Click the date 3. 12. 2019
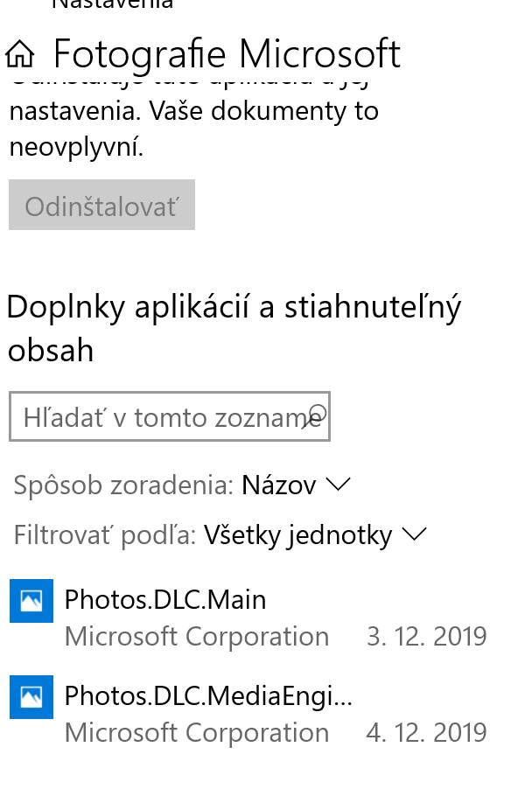 (x=426, y=636)
